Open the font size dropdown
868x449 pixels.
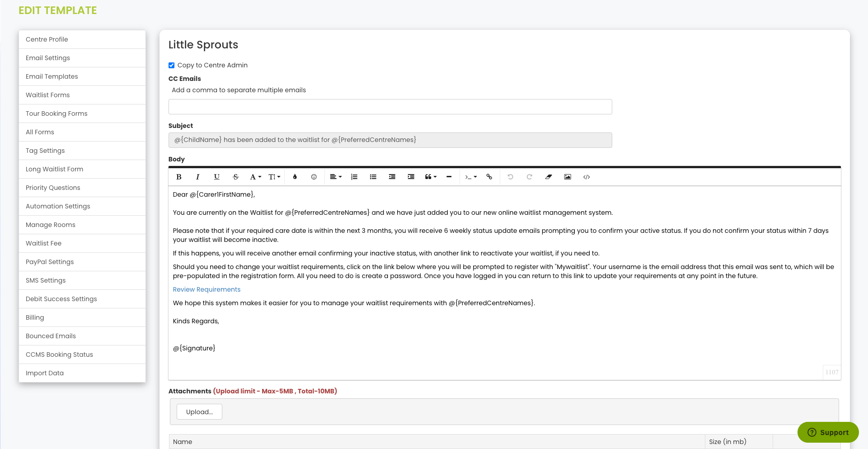(274, 177)
